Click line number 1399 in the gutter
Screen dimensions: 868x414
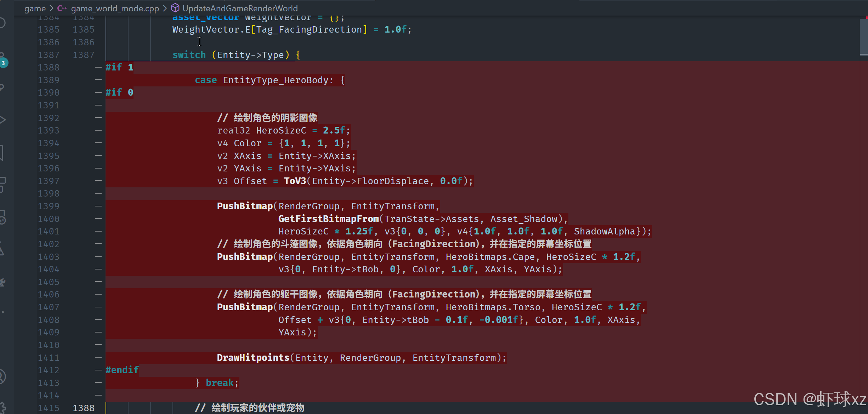(49, 206)
